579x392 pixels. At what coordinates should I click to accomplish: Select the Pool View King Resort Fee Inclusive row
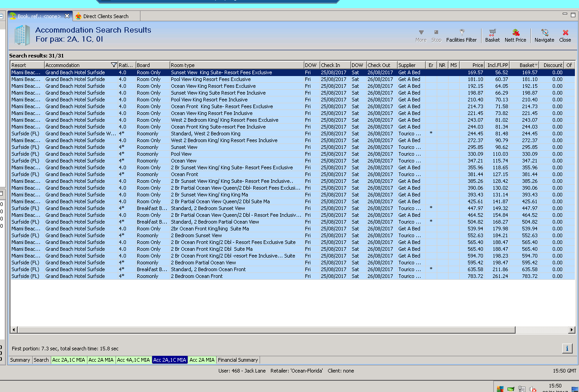click(x=209, y=100)
